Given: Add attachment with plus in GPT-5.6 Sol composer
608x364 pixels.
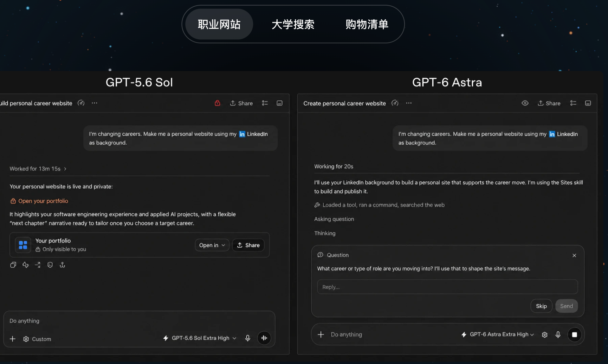Looking at the screenshot, I should 13,339.
